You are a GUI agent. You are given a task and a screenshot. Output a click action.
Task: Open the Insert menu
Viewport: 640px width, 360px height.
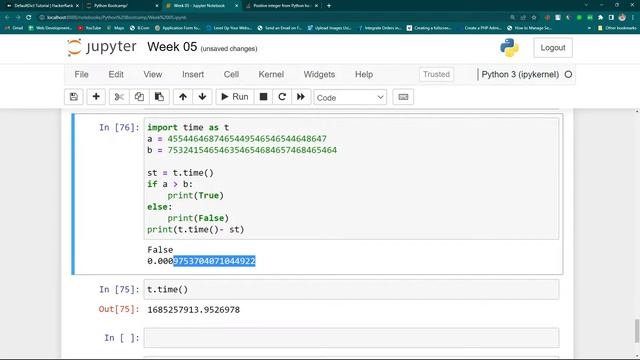coord(193,74)
